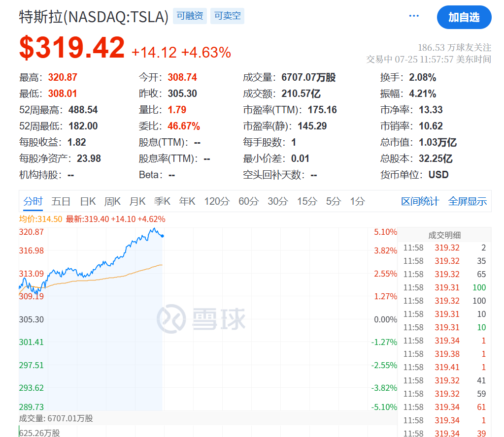Select the 月K monthly candlestick tab
Screen dimensions: 504x437
pyautogui.click(x=137, y=201)
